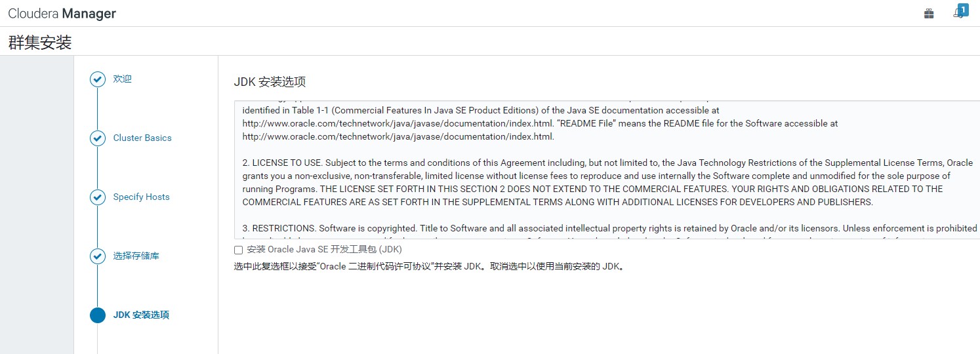Click the 群集安装 page title
The image size is (980, 354).
pos(40,43)
